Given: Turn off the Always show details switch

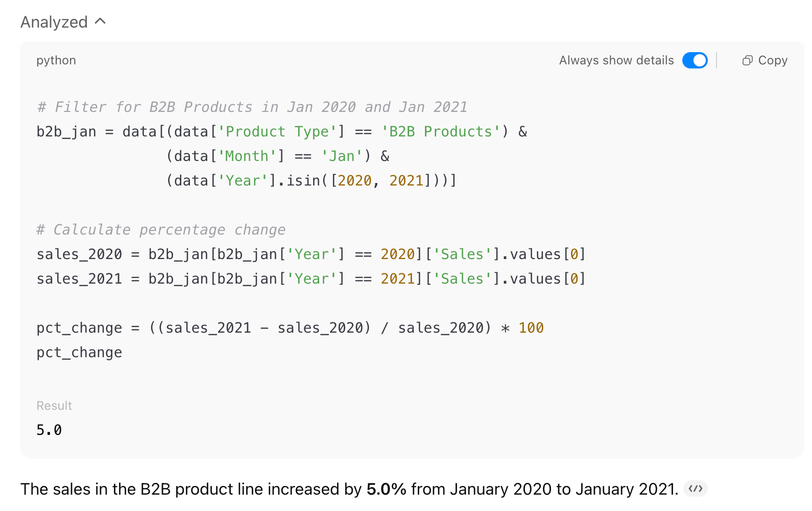Looking at the screenshot, I should tap(695, 60).
